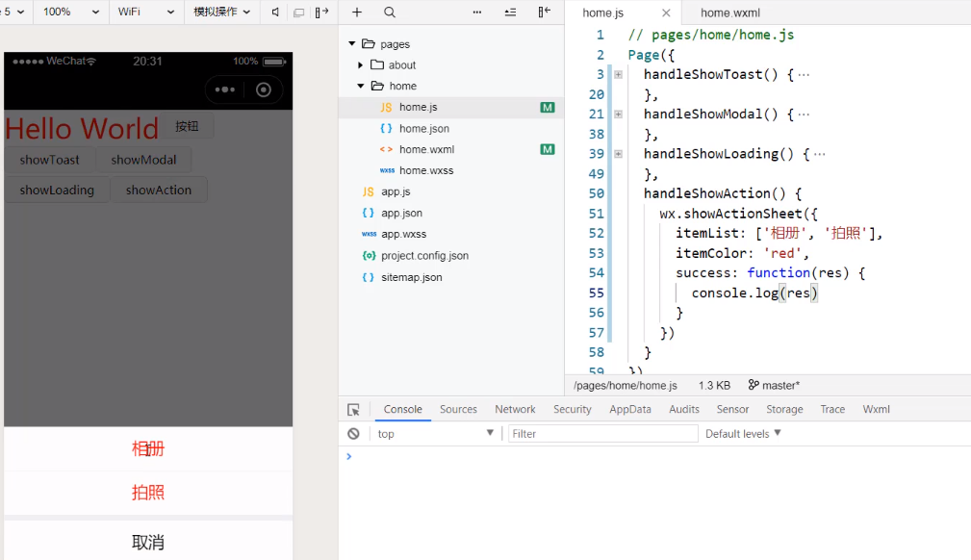
Task: Click the simulator capsule close circle
Action: (x=263, y=89)
